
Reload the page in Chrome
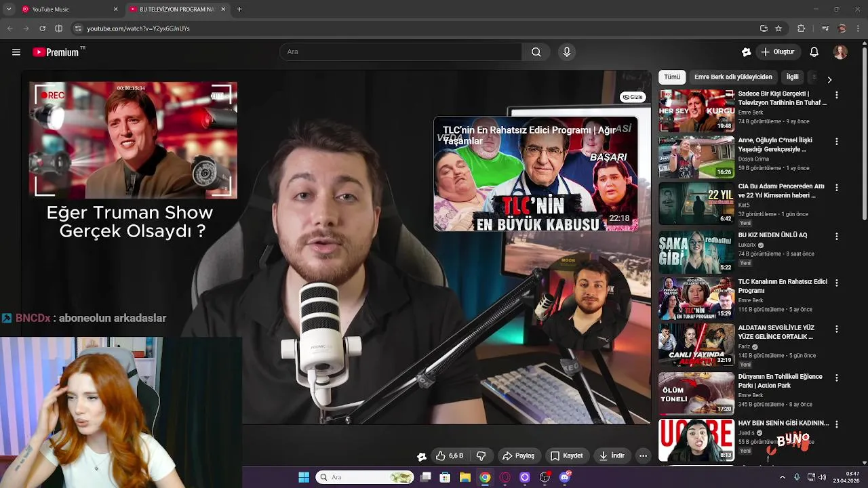[x=42, y=28]
